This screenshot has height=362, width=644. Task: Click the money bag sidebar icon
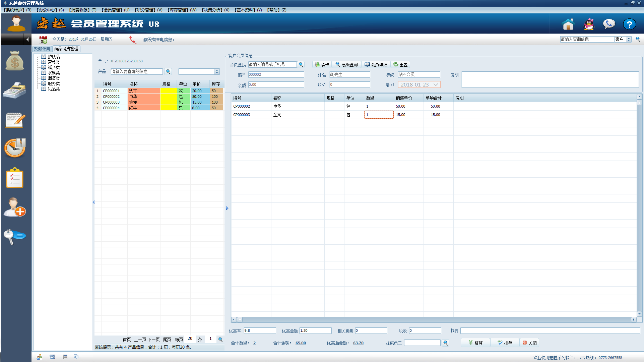(15, 61)
